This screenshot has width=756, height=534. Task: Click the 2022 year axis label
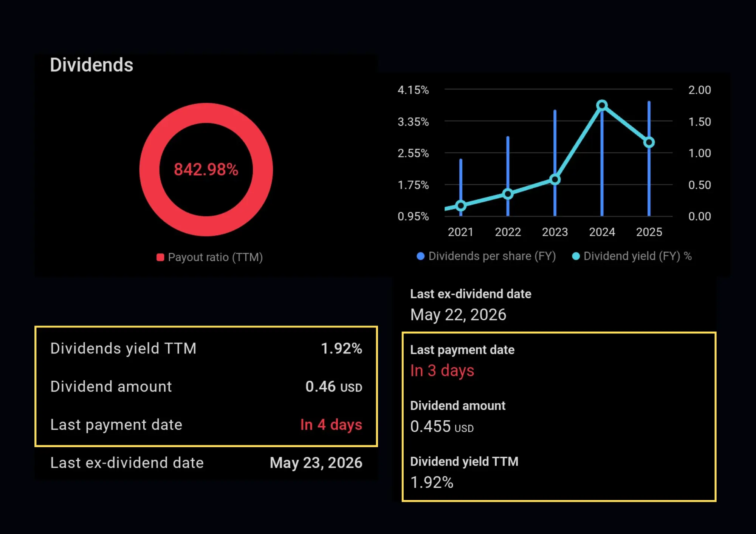click(508, 232)
